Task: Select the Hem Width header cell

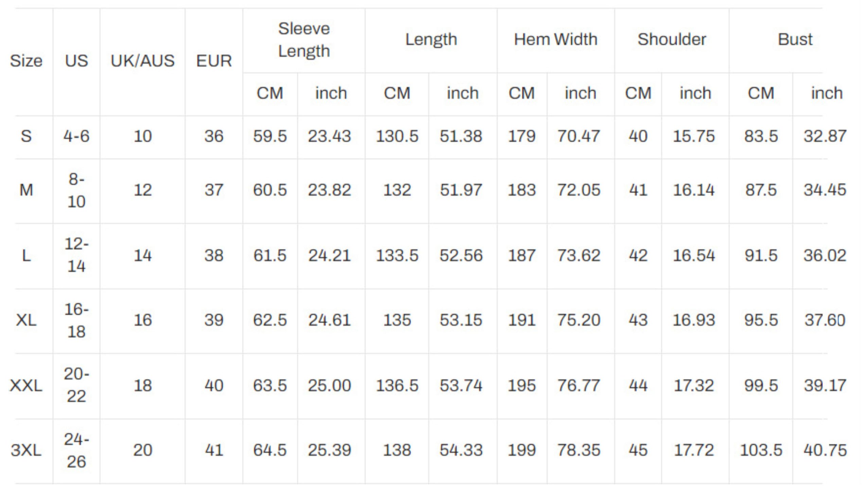Action: (x=555, y=39)
